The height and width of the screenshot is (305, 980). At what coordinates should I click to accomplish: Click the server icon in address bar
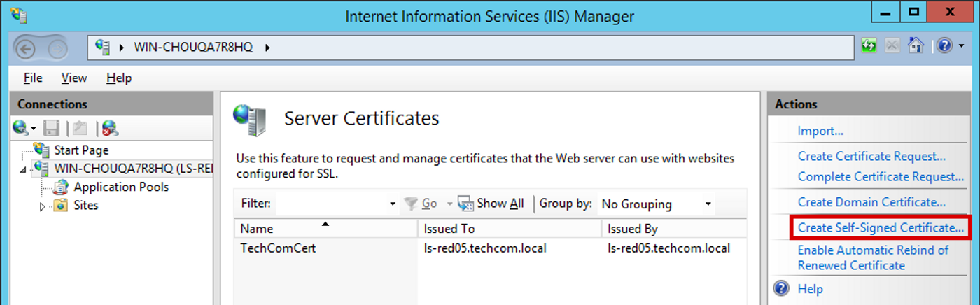pyautogui.click(x=103, y=47)
